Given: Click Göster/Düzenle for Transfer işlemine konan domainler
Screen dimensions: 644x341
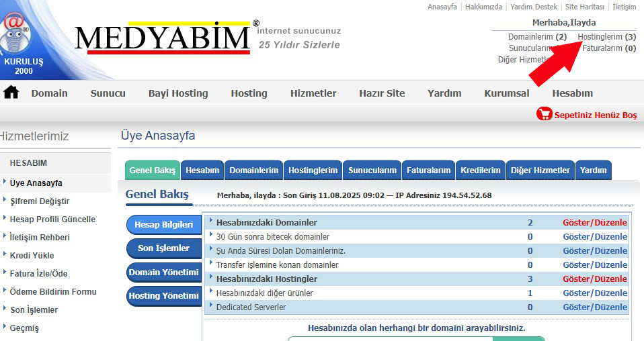Looking at the screenshot, I should [595, 264].
